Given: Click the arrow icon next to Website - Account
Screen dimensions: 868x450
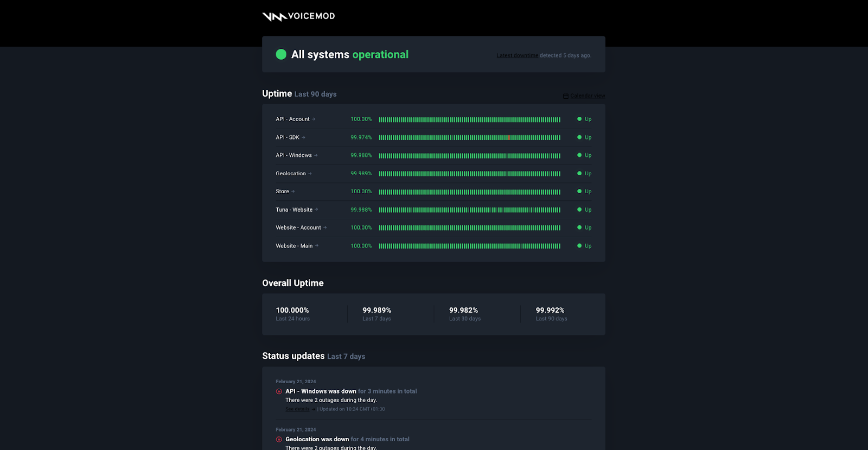Looking at the screenshot, I should (x=325, y=227).
